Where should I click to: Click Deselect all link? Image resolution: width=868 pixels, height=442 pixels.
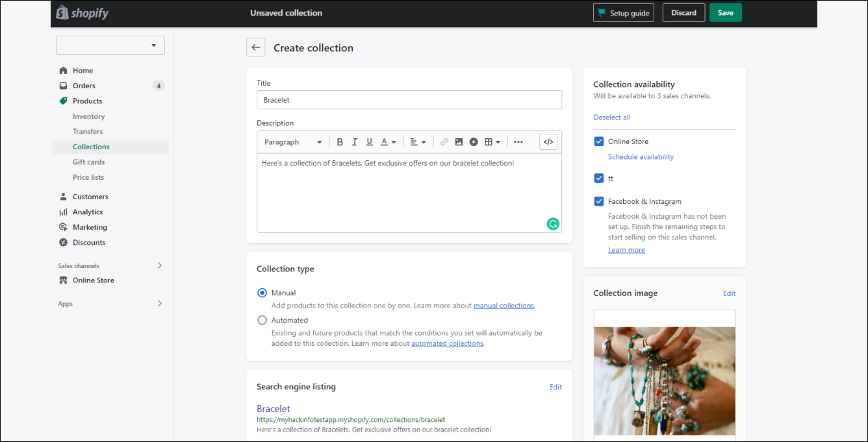coord(612,117)
